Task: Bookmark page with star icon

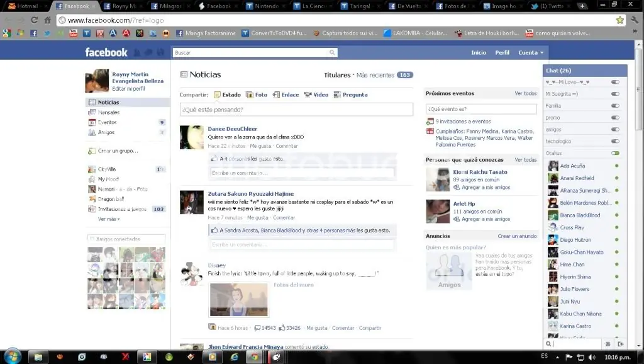Action: point(619,20)
